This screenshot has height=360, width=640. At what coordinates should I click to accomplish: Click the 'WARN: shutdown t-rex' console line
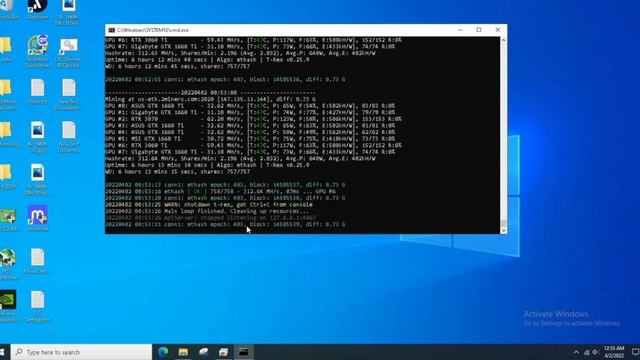(x=209, y=204)
